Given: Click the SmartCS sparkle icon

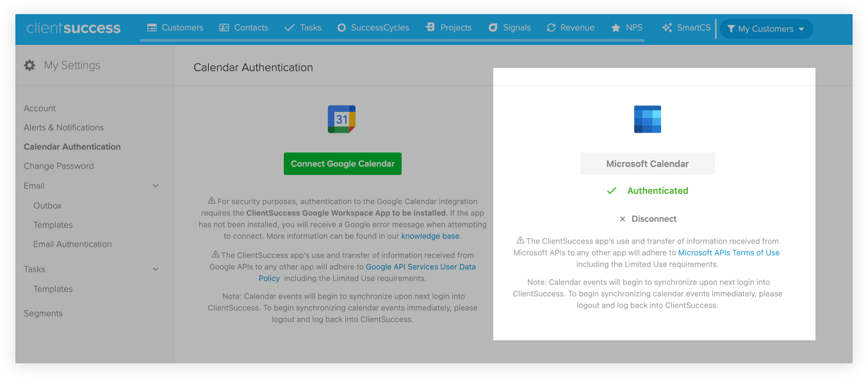Looking at the screenshot, I should point(667,28).
